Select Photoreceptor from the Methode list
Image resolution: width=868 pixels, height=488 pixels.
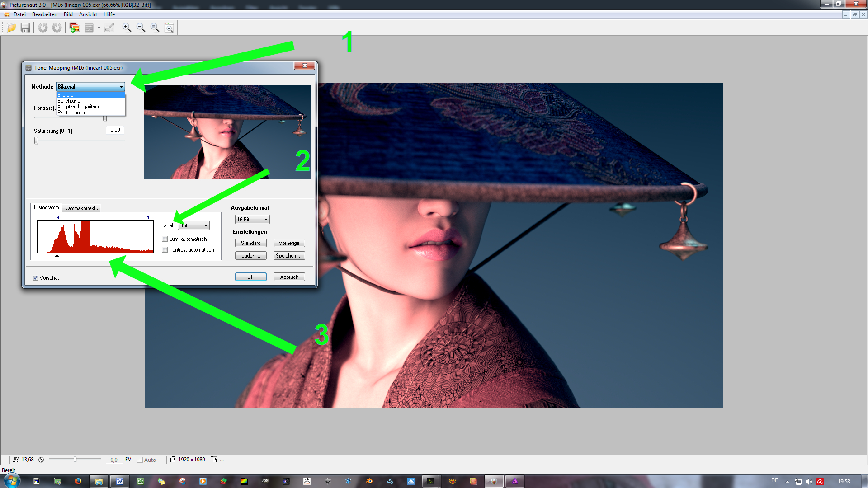coord(73,113)
